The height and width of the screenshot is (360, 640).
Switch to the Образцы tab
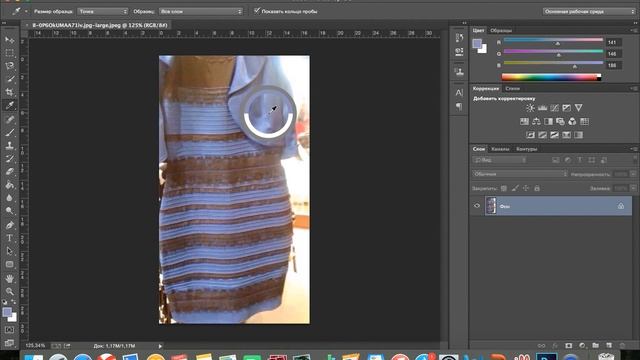[501, 31]
